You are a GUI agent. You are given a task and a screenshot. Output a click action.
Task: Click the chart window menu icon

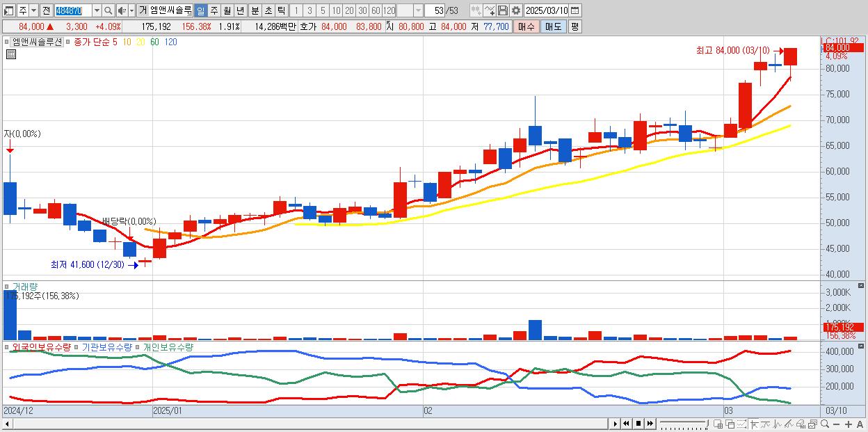pyautogui.click(x=8, y=10)
